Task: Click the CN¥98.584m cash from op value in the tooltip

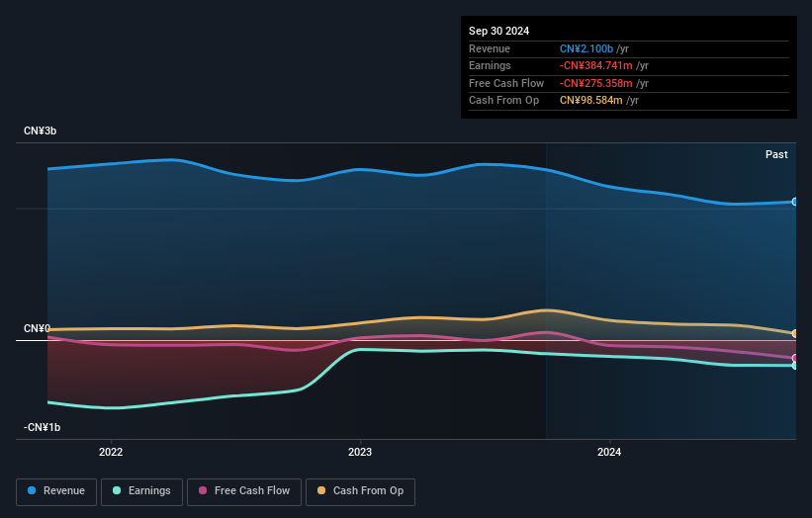Action: coord(590,101)
